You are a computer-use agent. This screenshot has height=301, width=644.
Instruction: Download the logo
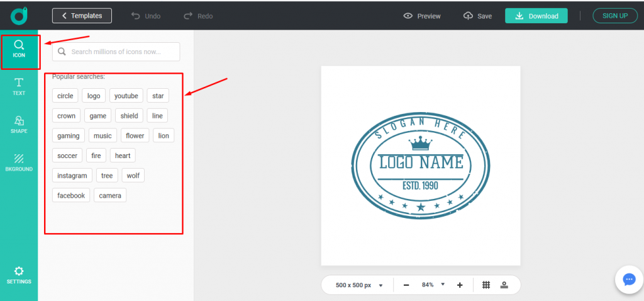tap(536, 16)
